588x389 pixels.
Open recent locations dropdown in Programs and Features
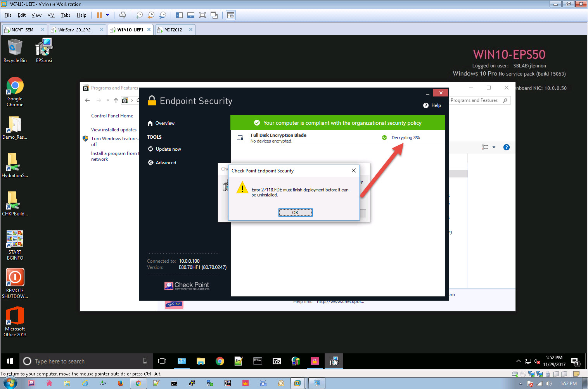click(x=108, y=100)
